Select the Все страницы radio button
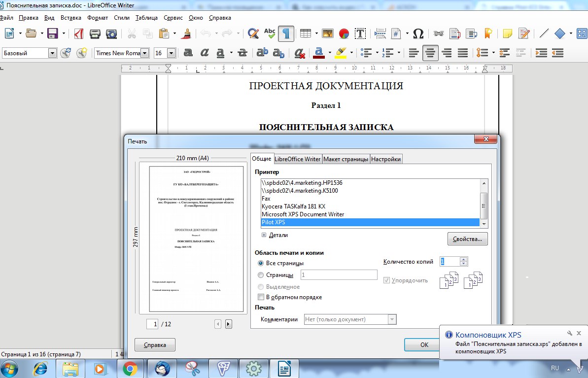 (x=261, y=263)
